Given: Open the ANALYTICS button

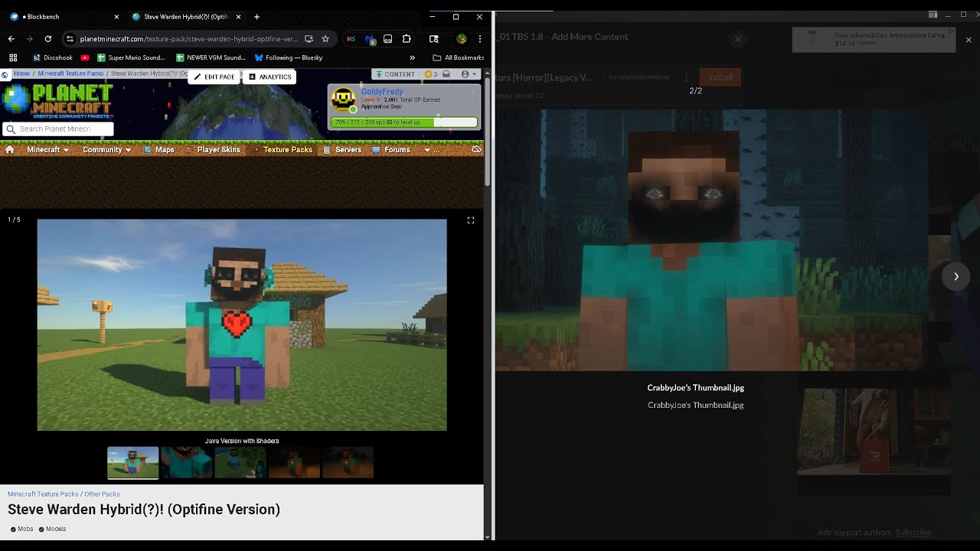Looking at the screenshot, I should tap(269, 77).
